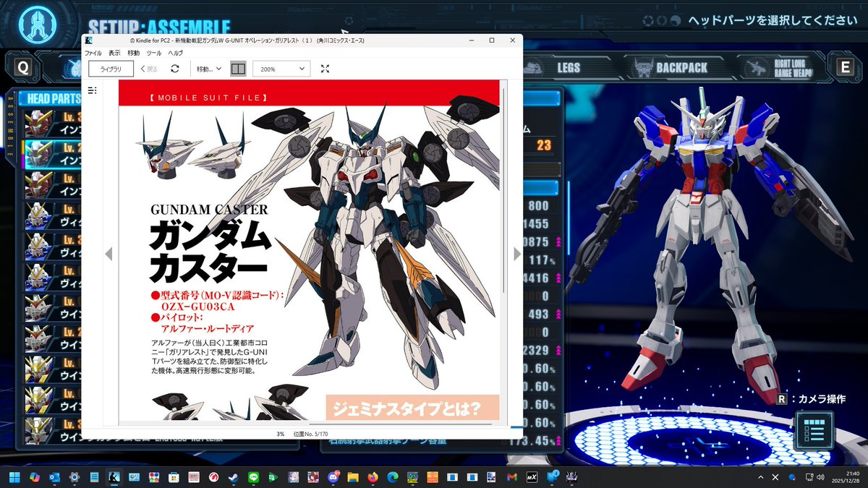The image size is (868, 488).
Task: Click the ライブラリ button
Action: 111,69
